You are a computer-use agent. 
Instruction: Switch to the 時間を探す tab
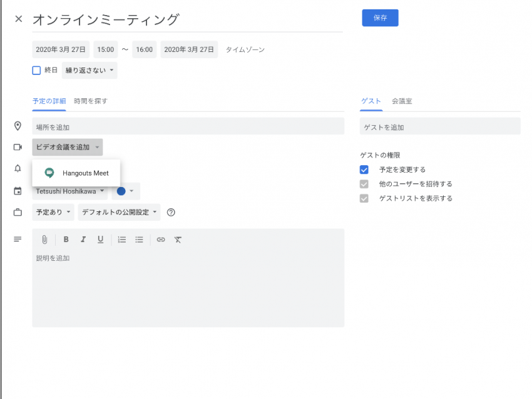pos(90,101)
